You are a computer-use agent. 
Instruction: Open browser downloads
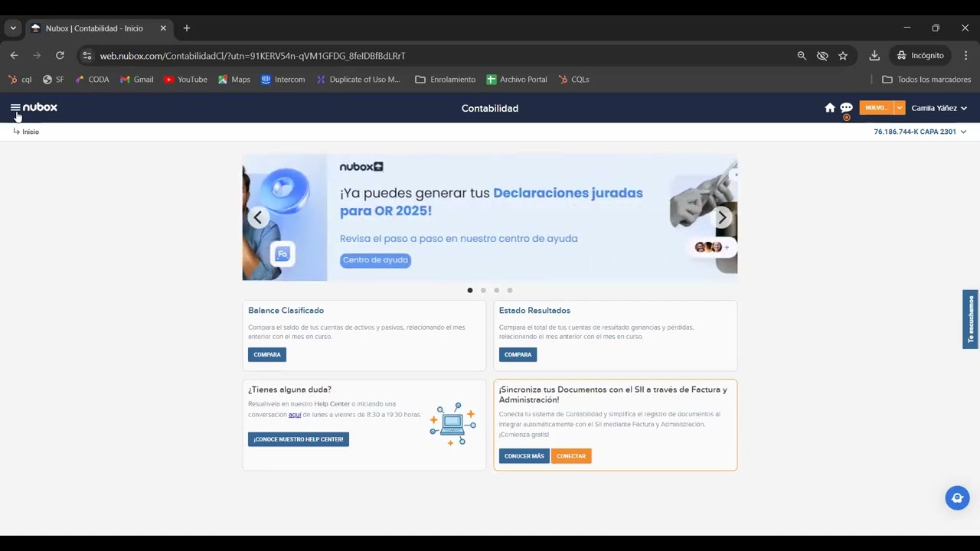click(874, 56)
